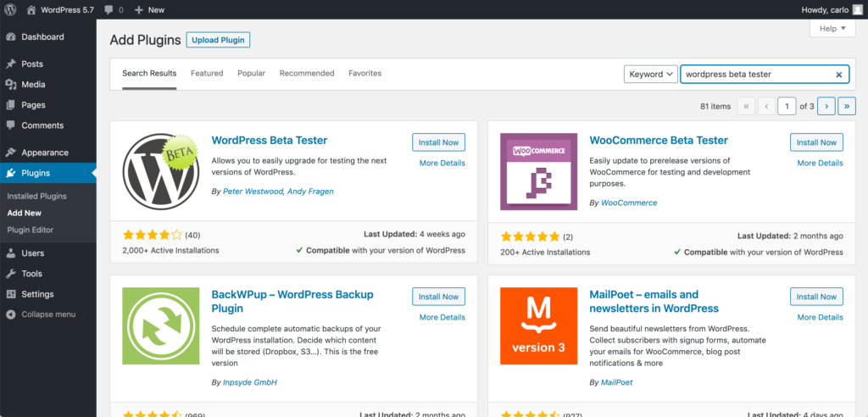Click the BackWPup plugin logo
Screen dimensions: 868x417
tap(160, 325)
